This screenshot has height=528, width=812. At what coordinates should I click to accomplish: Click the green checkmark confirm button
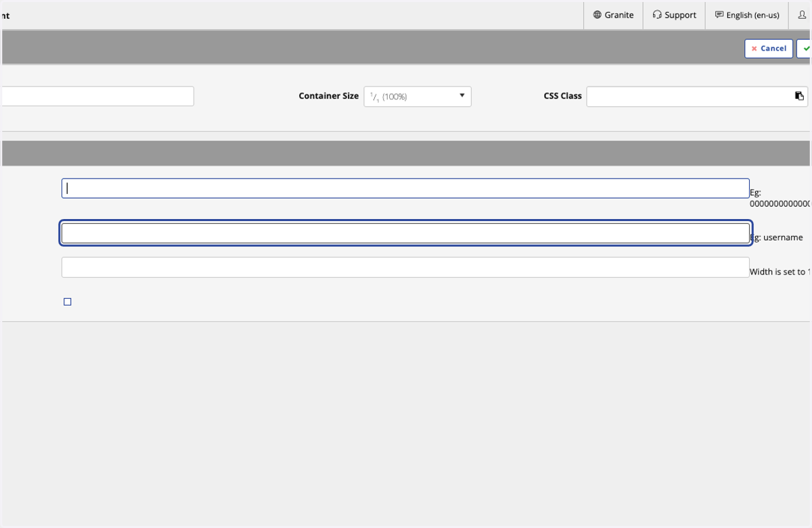click(805, 49)
